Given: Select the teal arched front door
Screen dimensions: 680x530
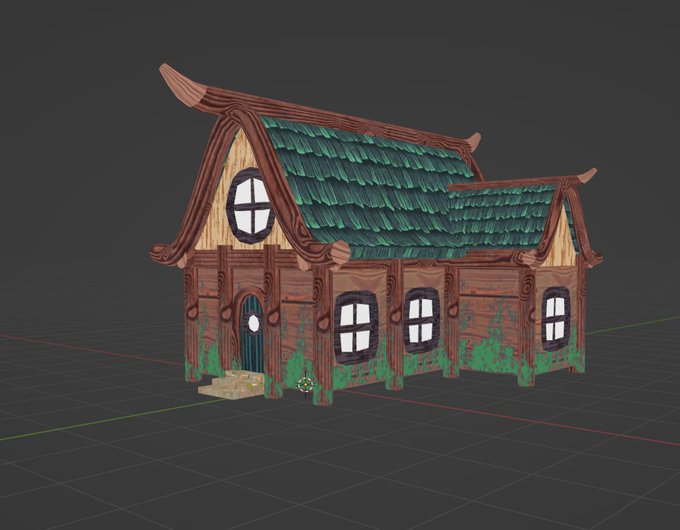Looking at the screenshot, I should [252, 333].
